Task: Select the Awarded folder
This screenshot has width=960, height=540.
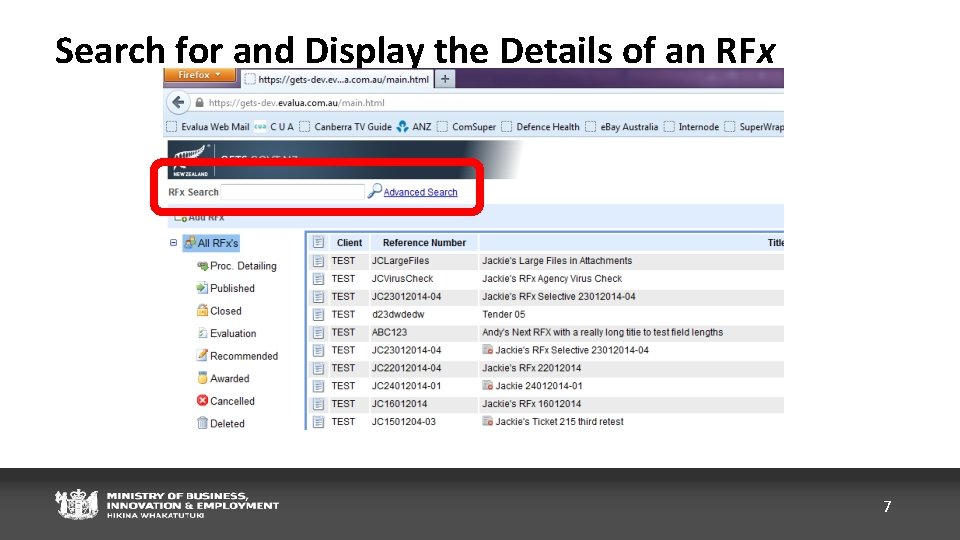Action: 230,379
